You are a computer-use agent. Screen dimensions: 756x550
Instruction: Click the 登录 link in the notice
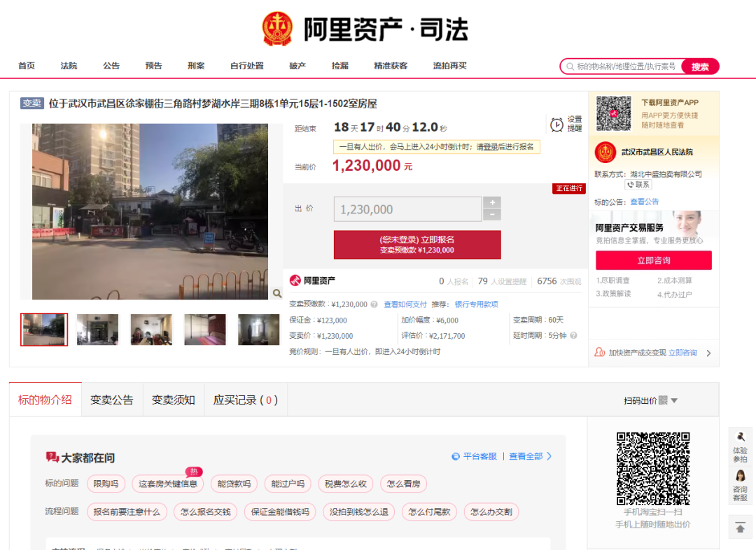point(491,146)
